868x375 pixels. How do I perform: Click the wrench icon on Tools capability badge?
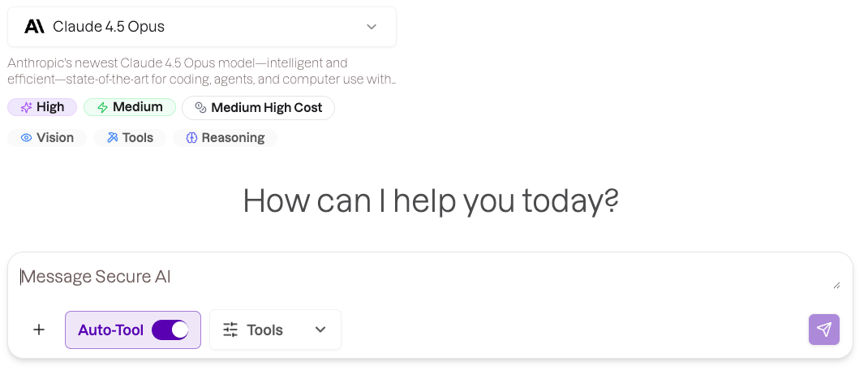112,138
